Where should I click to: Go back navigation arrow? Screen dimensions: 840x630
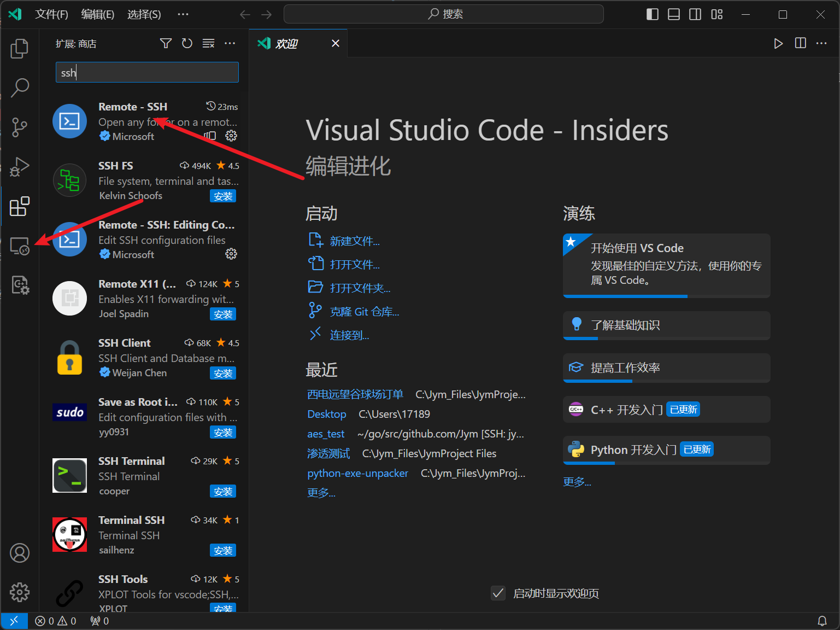[x=245, y=14]
